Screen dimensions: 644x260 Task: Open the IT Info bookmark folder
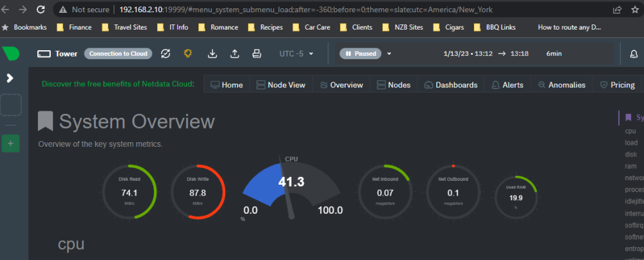coord(173,28)
